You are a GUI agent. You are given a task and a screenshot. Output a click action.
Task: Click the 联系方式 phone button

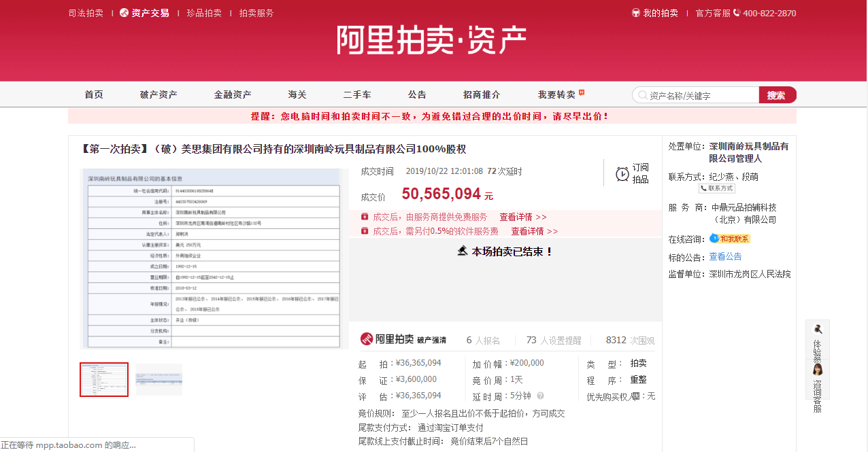tap(717, 188)
